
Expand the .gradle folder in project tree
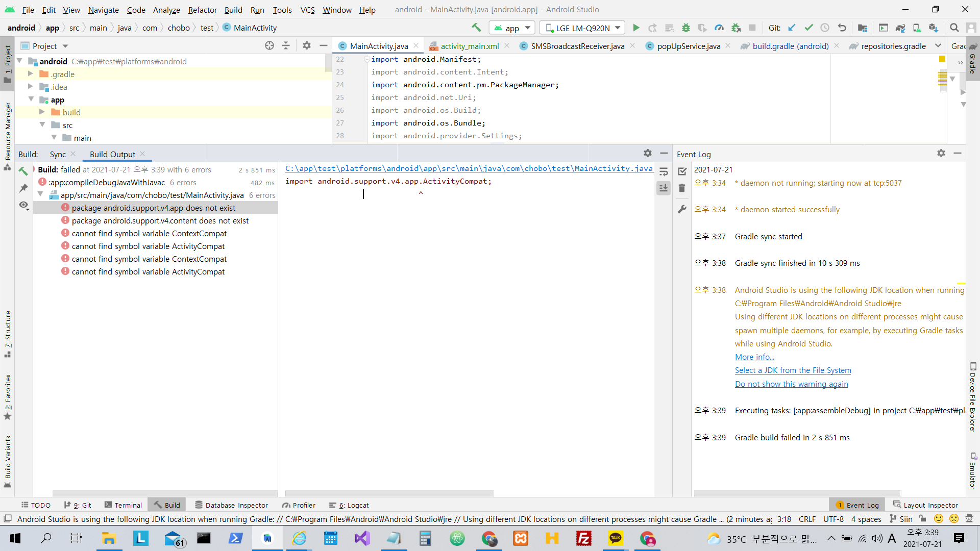tap(31, 74)
